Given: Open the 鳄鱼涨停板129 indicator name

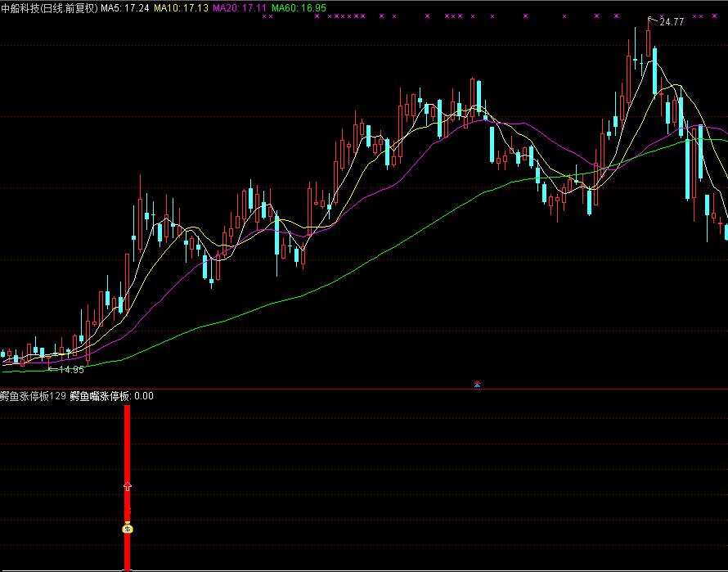Looking at the screenshot, I should point(33,396).
